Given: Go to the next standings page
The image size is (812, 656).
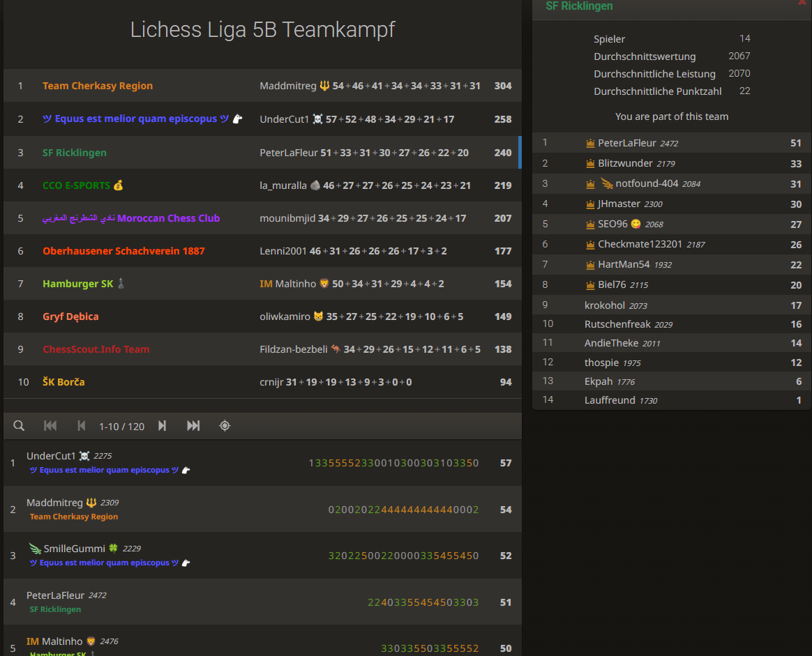Looking at the screenshot, I should tap(162, 425).
